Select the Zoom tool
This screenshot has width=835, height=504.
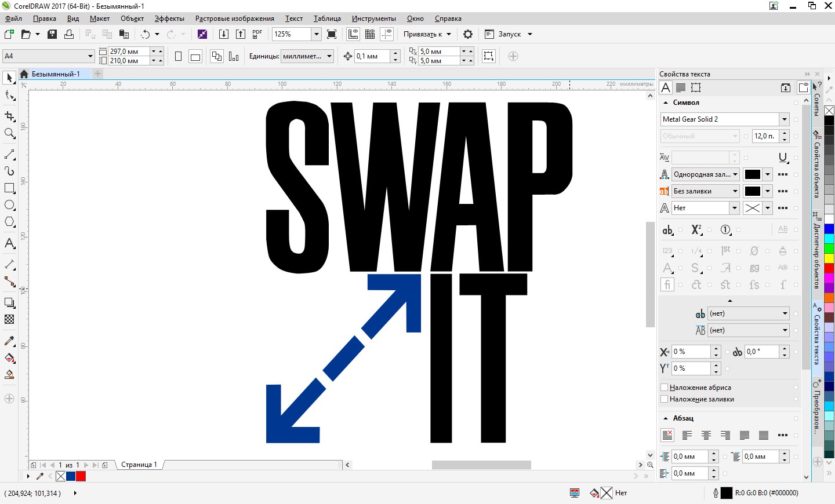click(9, 133)
